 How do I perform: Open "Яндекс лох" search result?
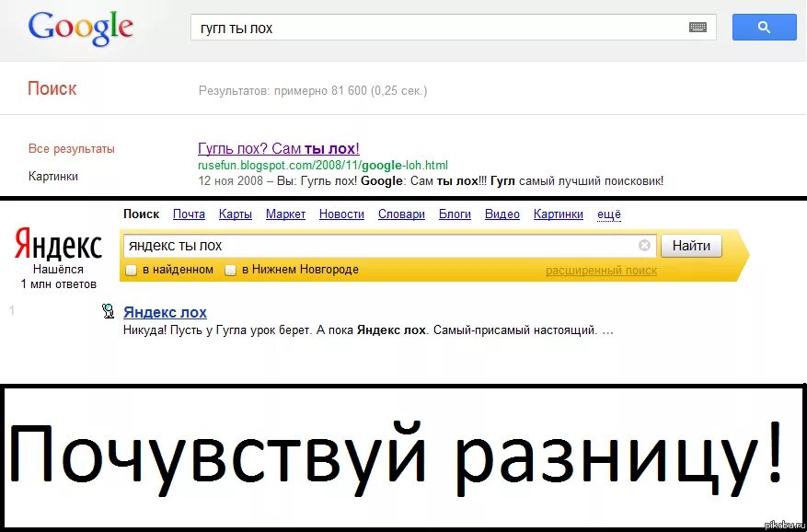(166, 312)
